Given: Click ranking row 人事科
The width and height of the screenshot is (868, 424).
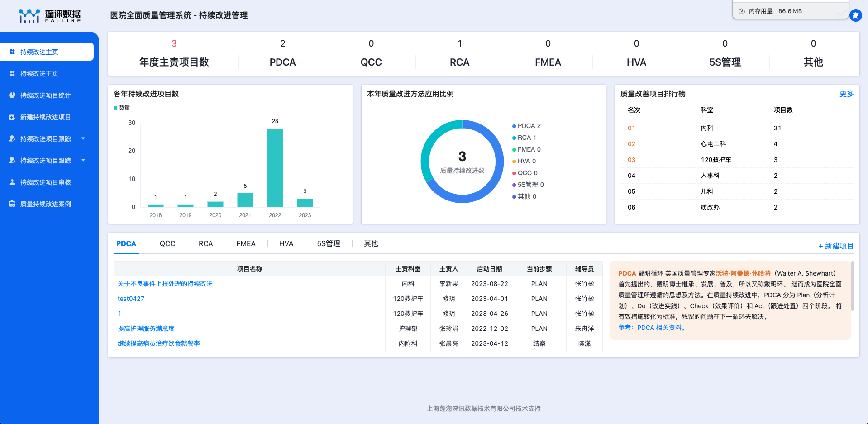Looking at the screenshot, I should pos(737,176).
